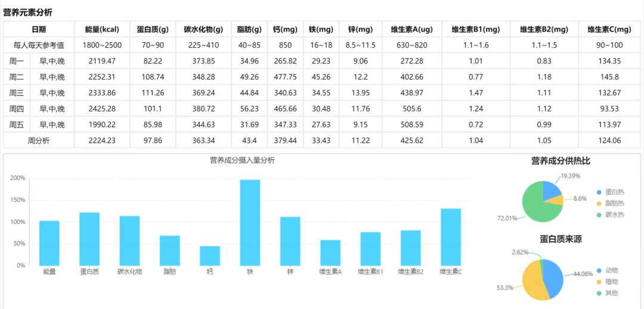The image size is (644, 309).
Task: Click the 维生素C(mg) column header
Action: 609,29
